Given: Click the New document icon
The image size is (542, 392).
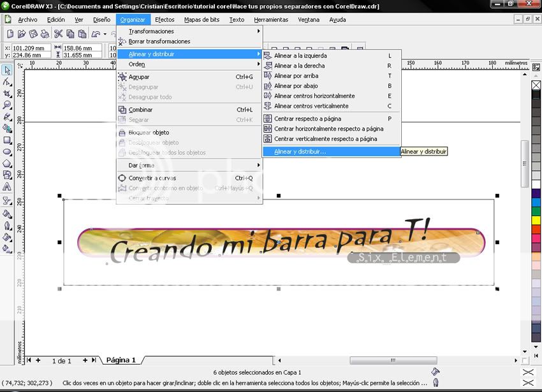Looking at the screenshot, I should click(10, 34).
